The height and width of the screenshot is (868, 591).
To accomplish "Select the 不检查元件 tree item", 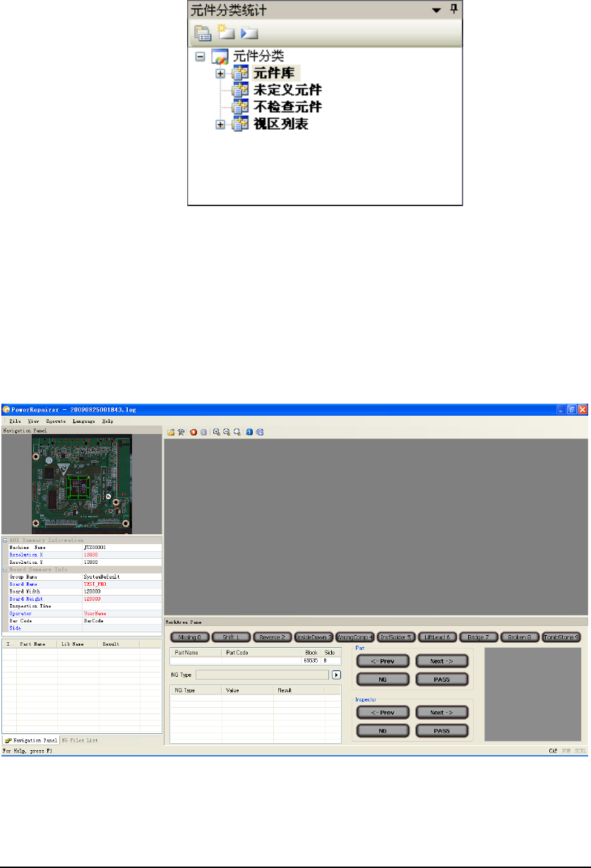I will coord(287,107).
